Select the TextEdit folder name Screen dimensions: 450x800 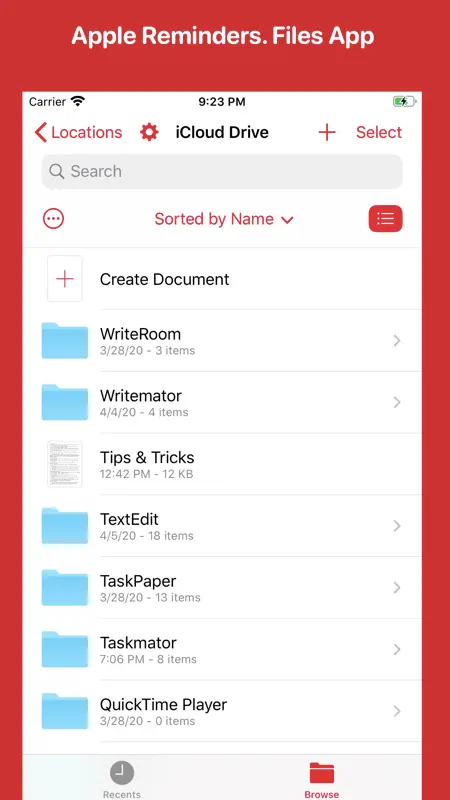pyautogui.click(x=130, y=519)
